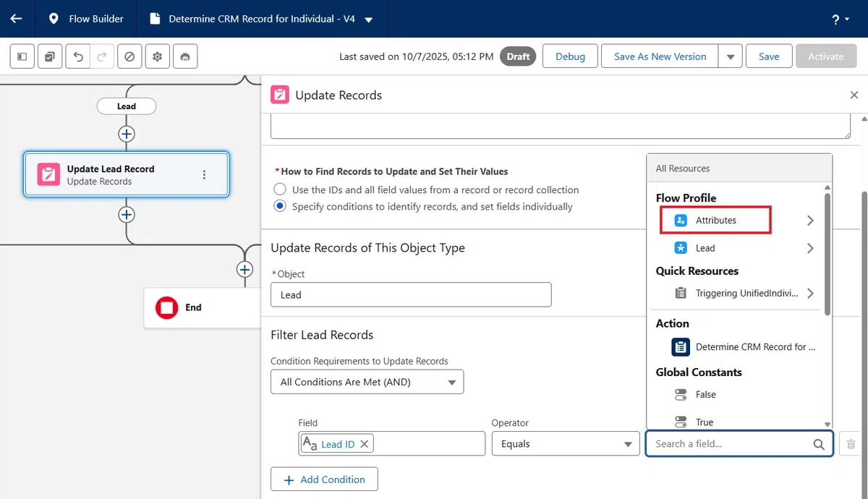Open Update Lead Record node options menu

(204, 174)
